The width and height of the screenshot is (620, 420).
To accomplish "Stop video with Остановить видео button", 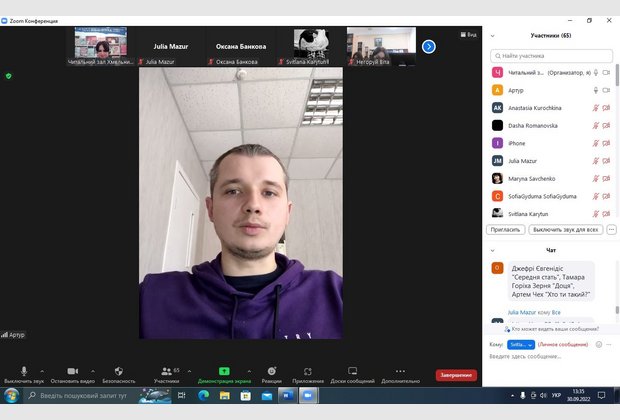I will click(x=73, y=375).
